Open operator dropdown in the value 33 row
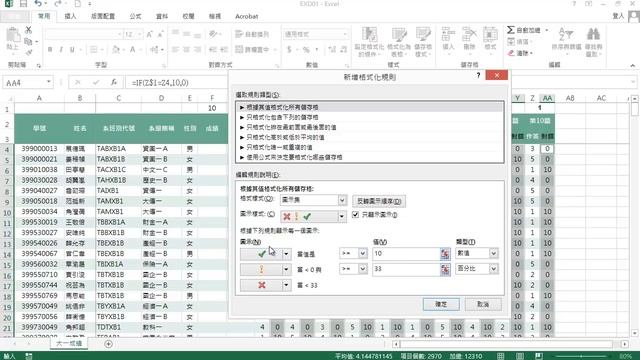This screenshot has width=640, height=360. click(x=362, y=269)
